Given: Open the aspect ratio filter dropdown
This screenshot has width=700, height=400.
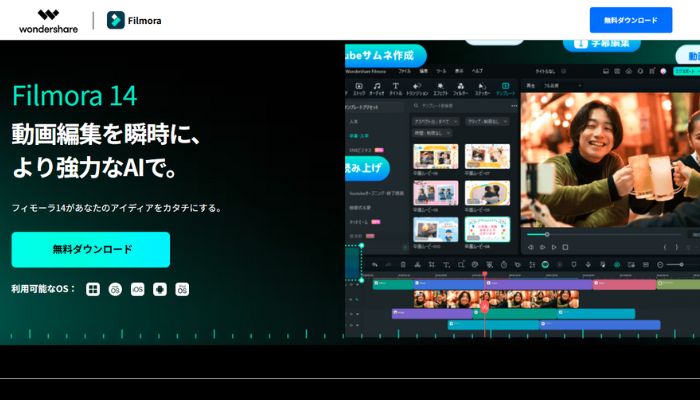Looking at the screenshot, I should pyautogui.click(x=436, y=121).
